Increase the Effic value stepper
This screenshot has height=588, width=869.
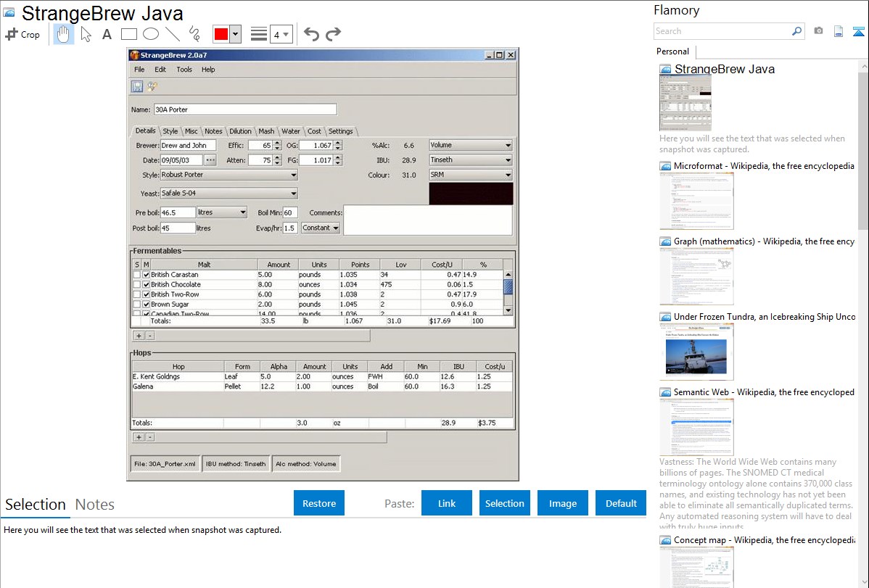[x=277, y=143]
